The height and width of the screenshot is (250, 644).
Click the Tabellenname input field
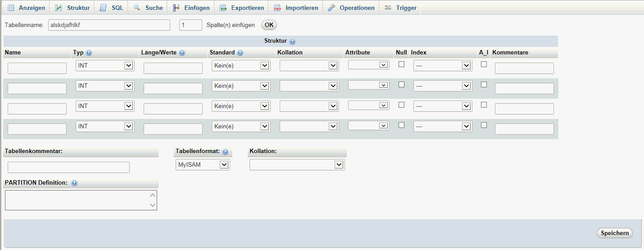109,25
